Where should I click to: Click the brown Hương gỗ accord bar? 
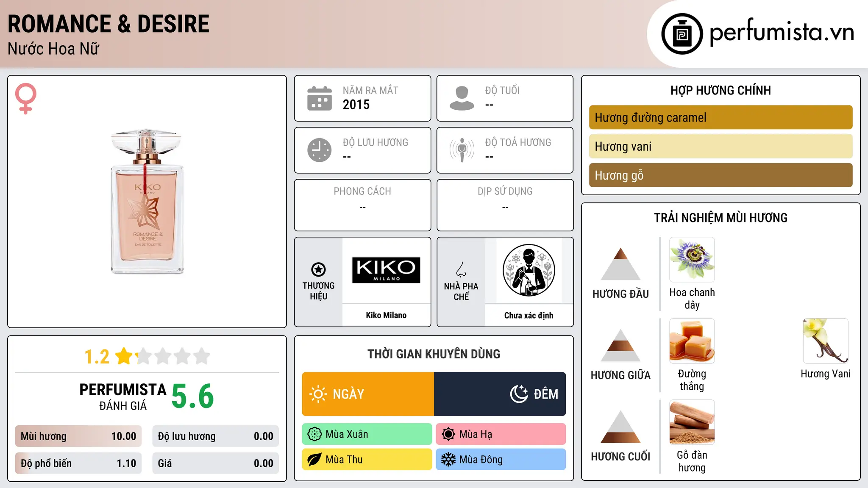[x=721, y=175]
